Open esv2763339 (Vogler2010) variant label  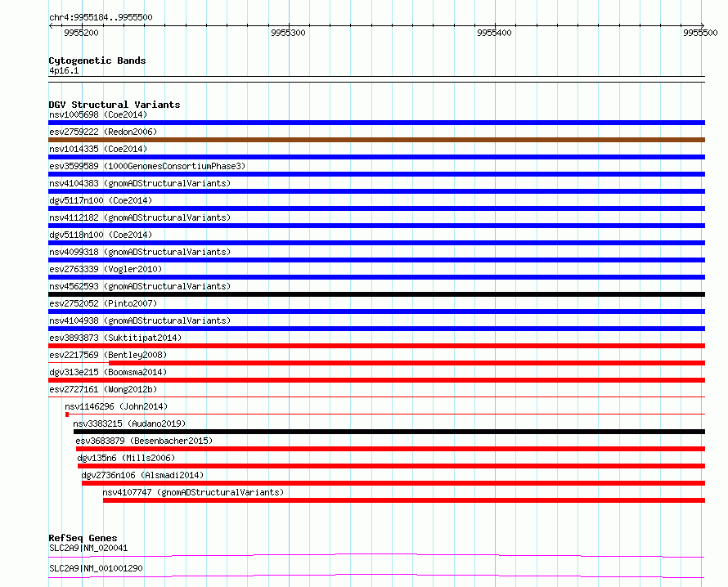tap(106, 269)
